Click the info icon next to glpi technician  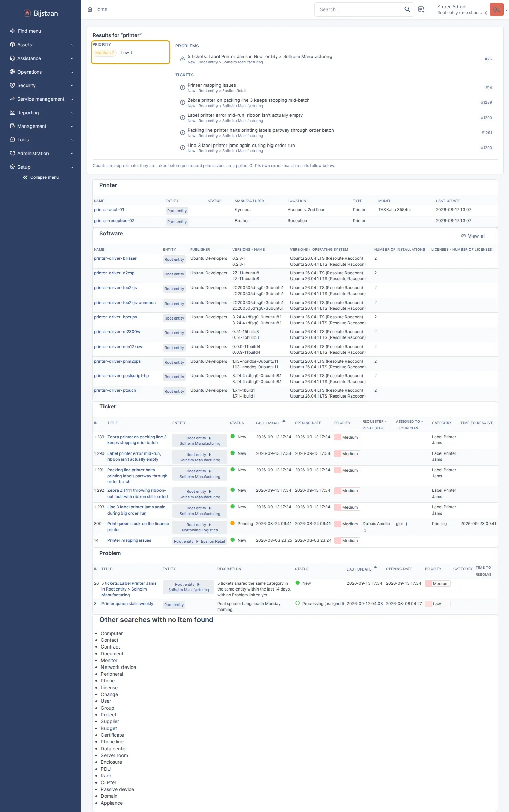(406, 524)
